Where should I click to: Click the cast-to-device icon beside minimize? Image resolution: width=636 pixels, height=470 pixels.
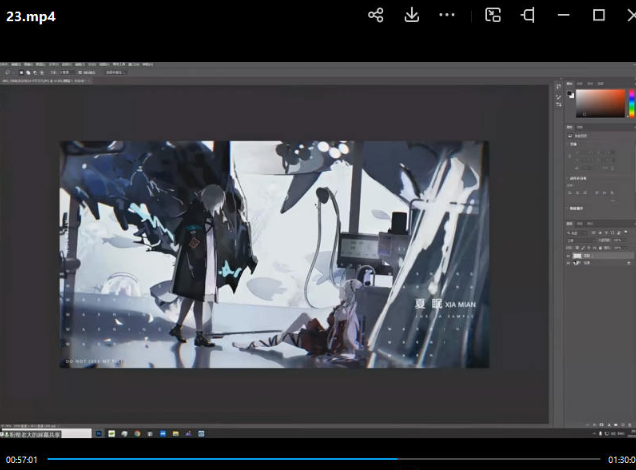pyautogui.click(x=528, y=15)
